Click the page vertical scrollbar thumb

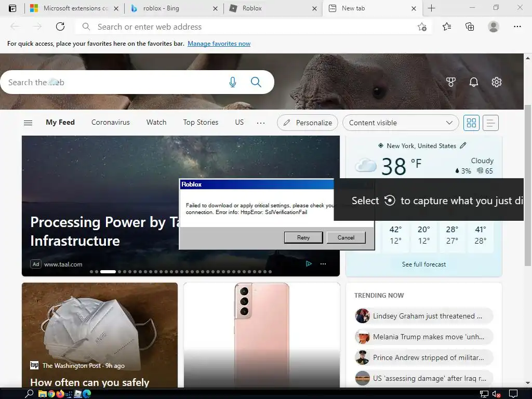[x=528, y=185]
